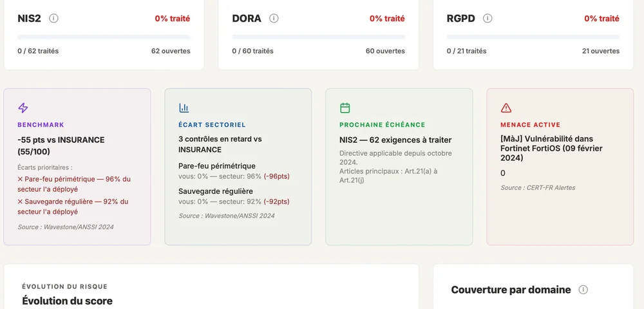Click the info icon next to NIS2
Image resolution: width=644 pixels, height=309 pixels.
53,19
